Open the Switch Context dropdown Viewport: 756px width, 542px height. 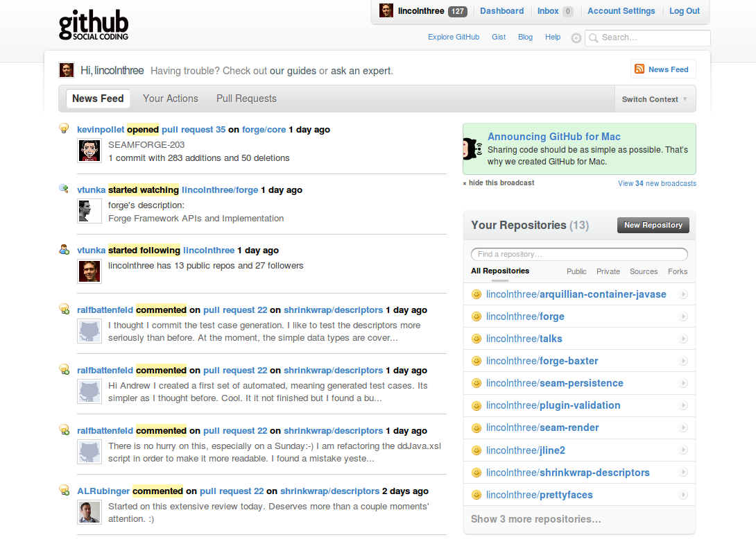coord(655,99)
